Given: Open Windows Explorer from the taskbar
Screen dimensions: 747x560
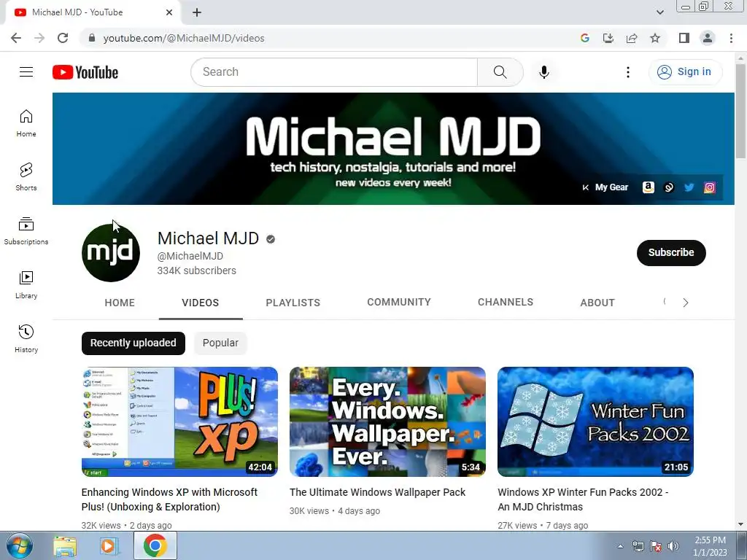Looking at the screenshot, I should tap(65, 546).
